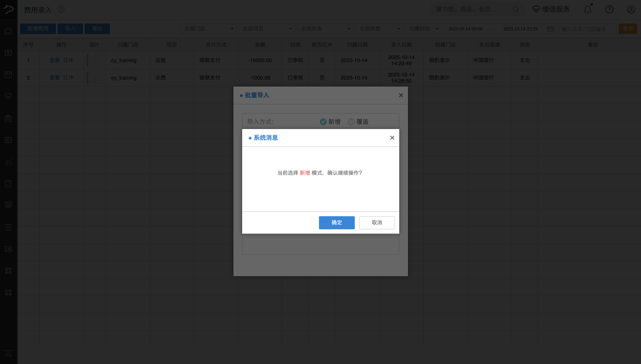The height and width of the screenshot is (364, 641).
Task: Expand the 归属时间 selector
Action: click(x=423, y=29)
